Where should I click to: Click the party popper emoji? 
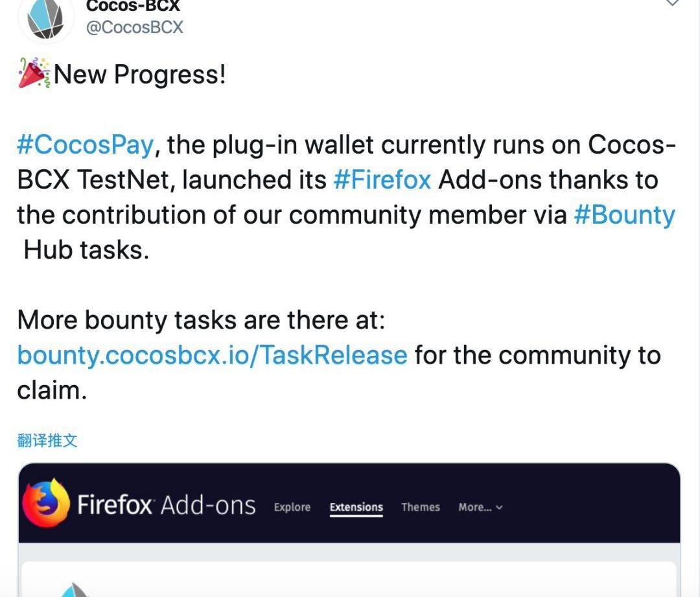coord(34,73)
